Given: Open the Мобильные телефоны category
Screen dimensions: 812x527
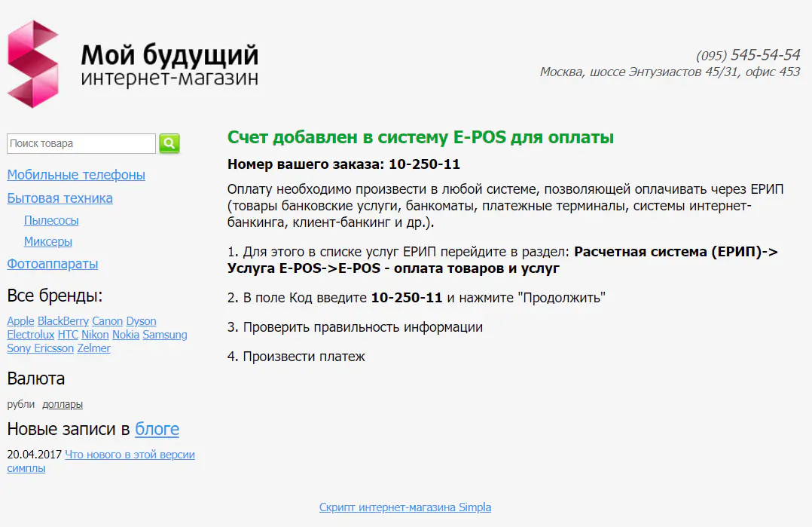Looking at the screenshot, I should pyautogui.click(x=75, y=174).
